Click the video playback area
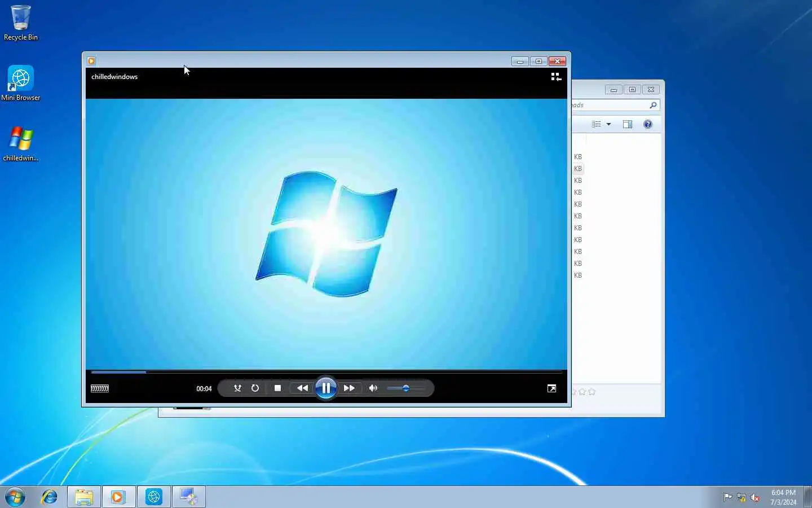The image size is (812, 508). [x=326, y=234]
